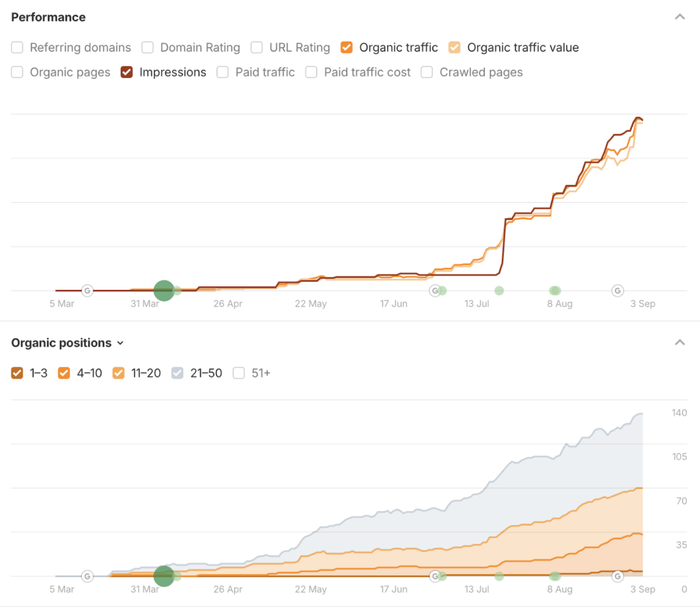The width and height of the screenshot is (700, 607).
Task: Hide the 21–50 positions series
Action: (177, 373)
